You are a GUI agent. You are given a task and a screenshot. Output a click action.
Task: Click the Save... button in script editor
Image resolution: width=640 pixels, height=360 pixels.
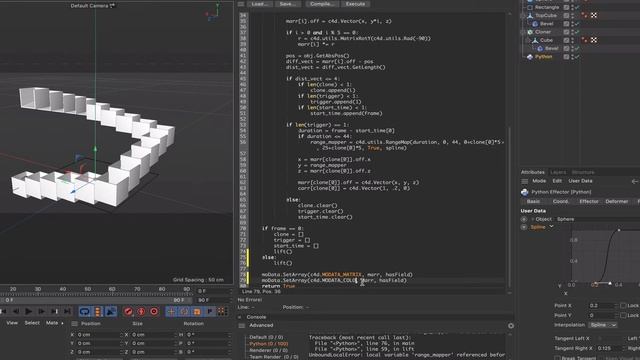[288, 4]
